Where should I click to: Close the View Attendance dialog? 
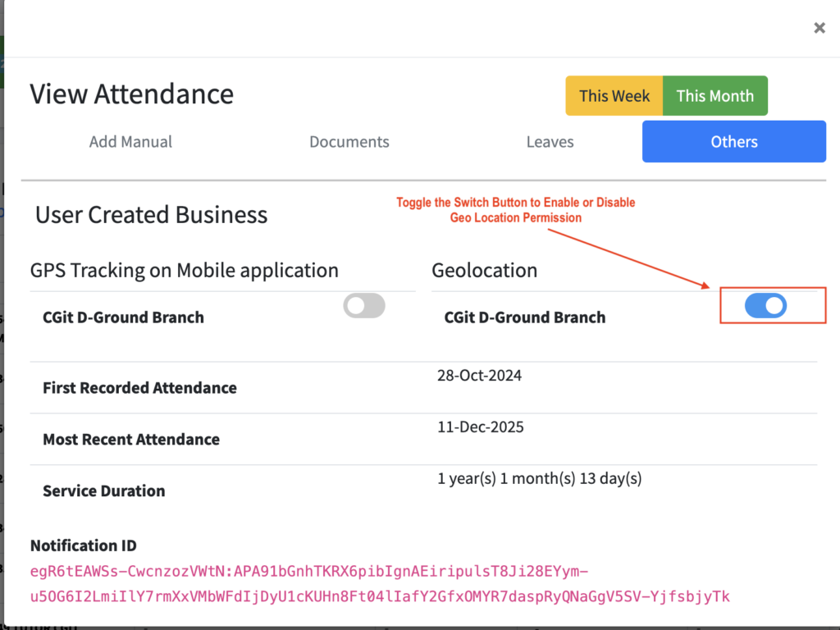[819, 29]
